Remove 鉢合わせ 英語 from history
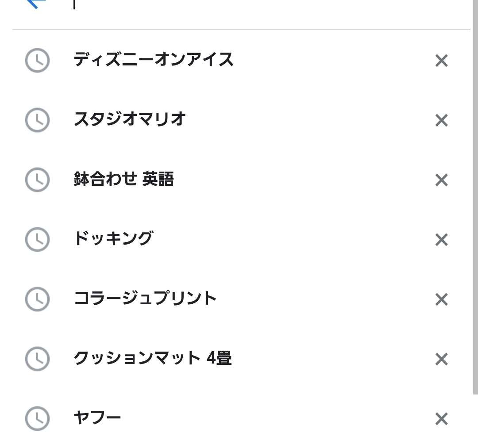The height and width of the screenshot is (448, 478). [441, 180]
